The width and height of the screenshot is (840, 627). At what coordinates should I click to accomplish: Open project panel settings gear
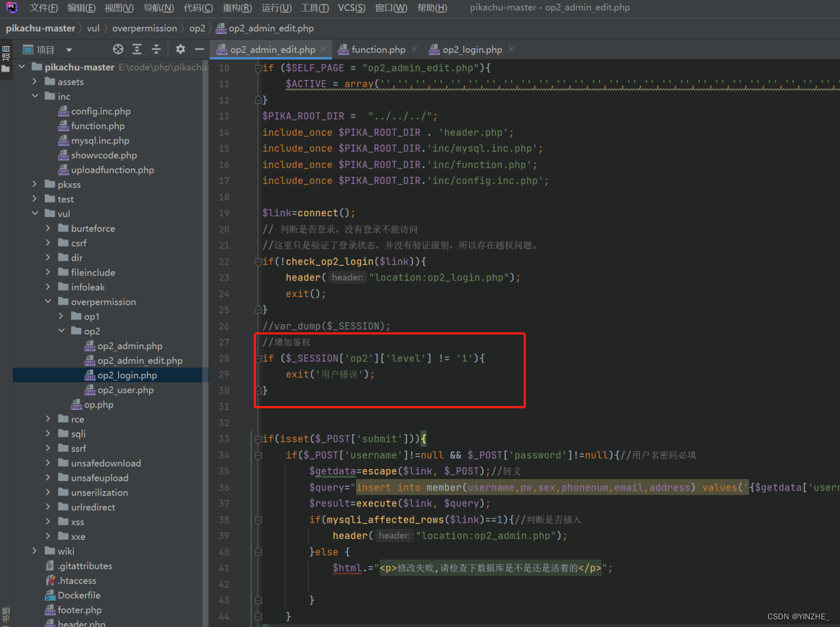point(181,49)
